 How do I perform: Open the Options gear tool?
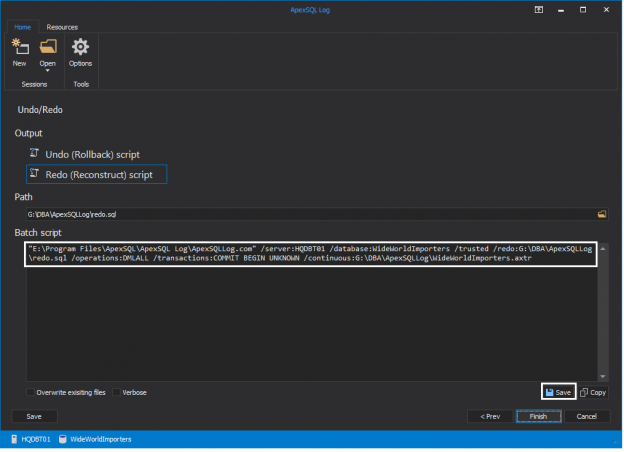[80, 53]
